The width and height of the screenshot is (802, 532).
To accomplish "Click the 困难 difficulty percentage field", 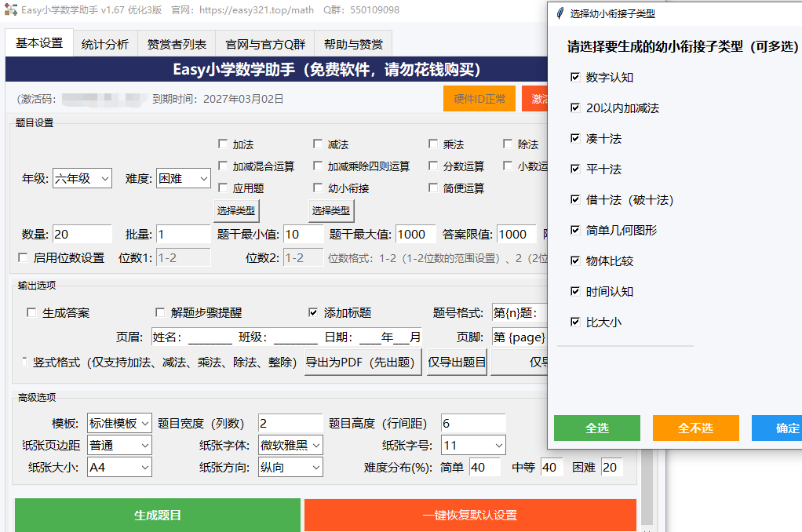I will pos(612,467).
